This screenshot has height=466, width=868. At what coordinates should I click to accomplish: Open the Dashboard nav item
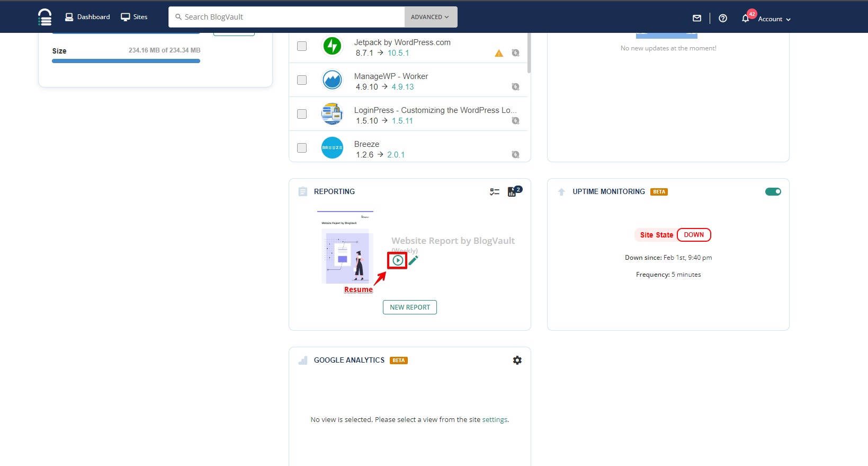tap(87, 17)
